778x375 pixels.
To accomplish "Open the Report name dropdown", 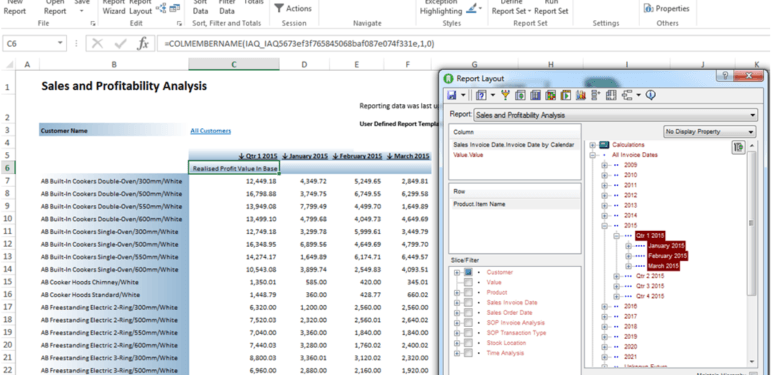I will pos(753,115).
